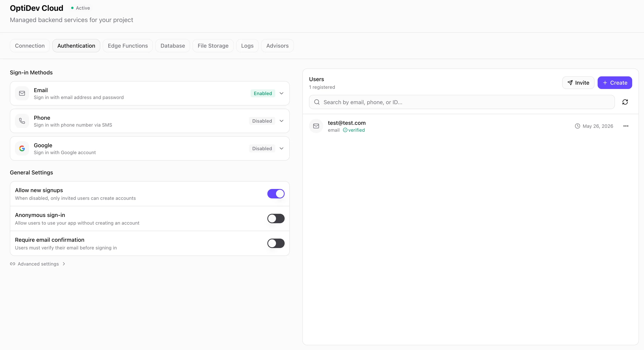Image resolution: width=644 pixels, height=350 pixels.
Task: Toggle Allow new signups off
Action: (x=276, y=194)
